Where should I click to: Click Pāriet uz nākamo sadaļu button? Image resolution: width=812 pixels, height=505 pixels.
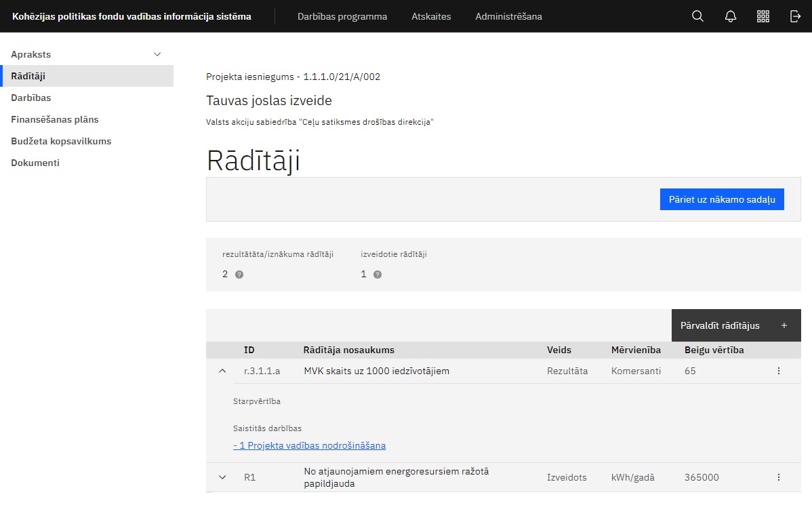click(x=722, y=199)
